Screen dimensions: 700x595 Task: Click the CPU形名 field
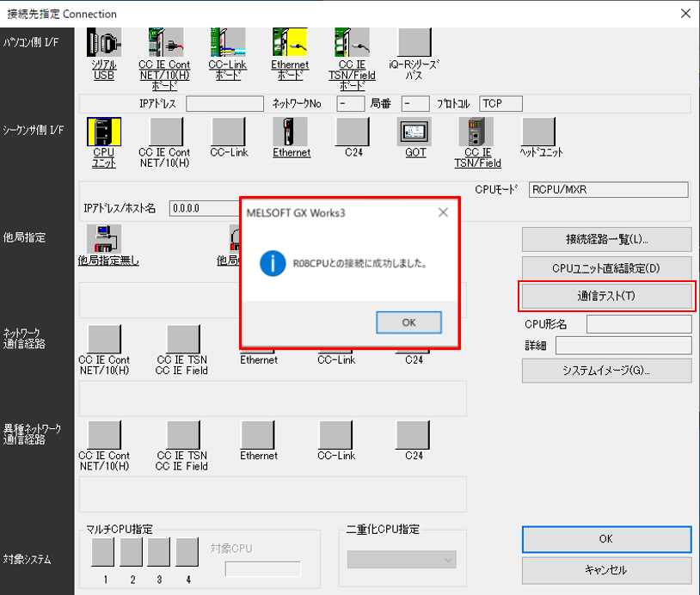tap(638, 324)
